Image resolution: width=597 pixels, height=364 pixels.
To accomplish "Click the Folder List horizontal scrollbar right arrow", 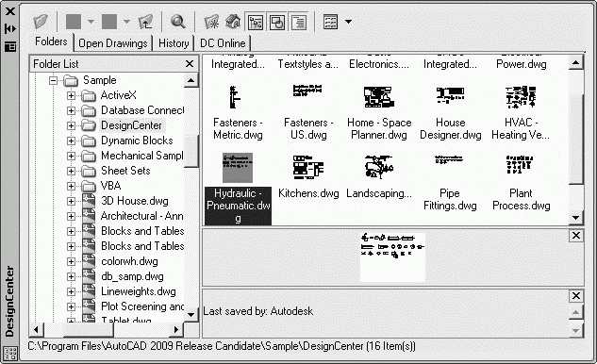I will tap(176, 329).
